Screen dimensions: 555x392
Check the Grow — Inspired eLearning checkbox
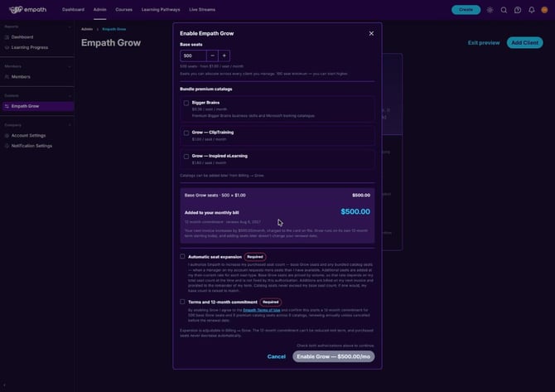[x=186, y=157]
